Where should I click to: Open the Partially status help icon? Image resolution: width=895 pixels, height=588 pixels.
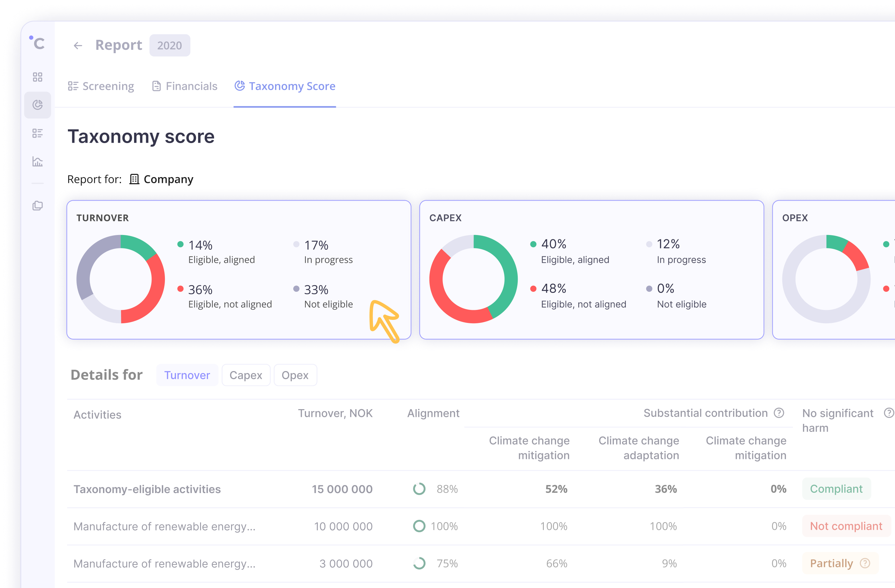pos(865,563)
